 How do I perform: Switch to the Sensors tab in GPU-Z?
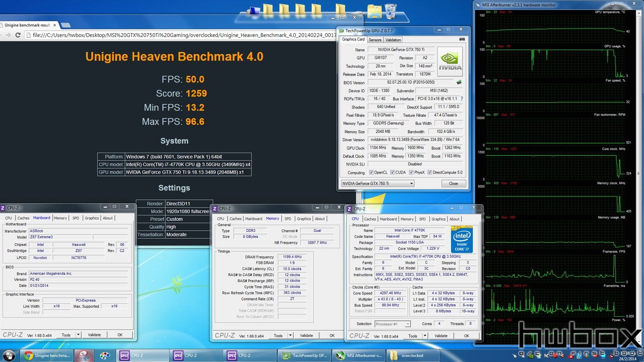click(375, 40)
